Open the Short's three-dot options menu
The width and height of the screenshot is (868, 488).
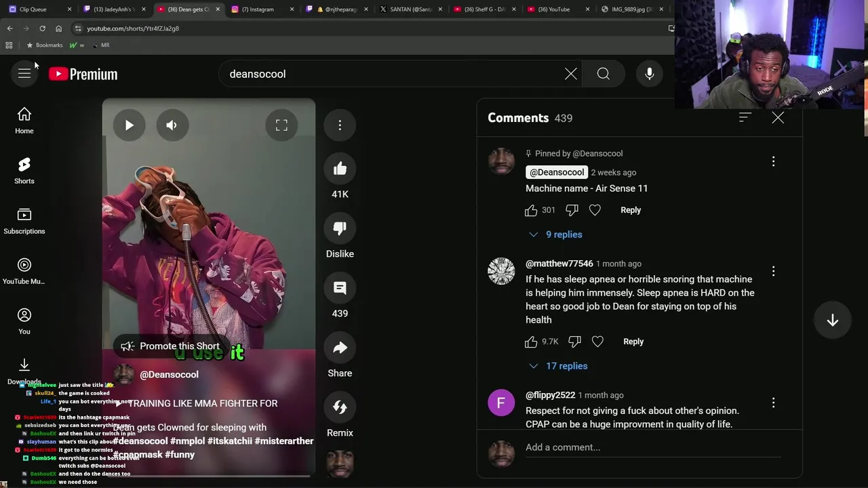point(340,125)
